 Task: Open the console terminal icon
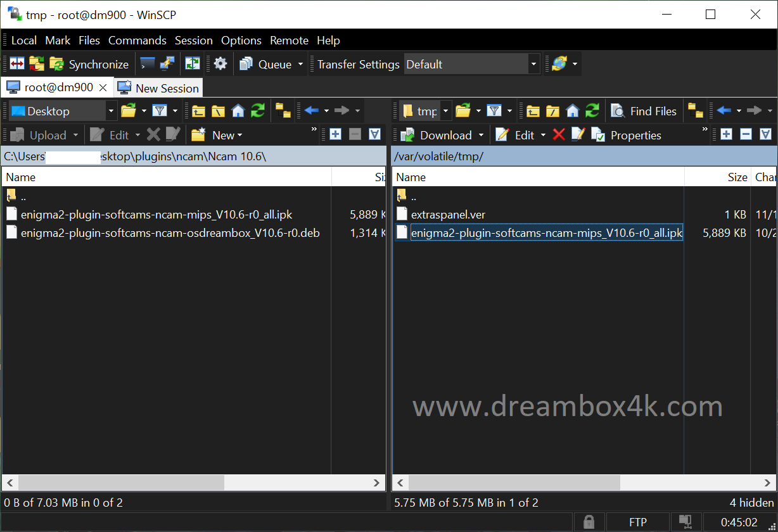(x=147, y=64)
